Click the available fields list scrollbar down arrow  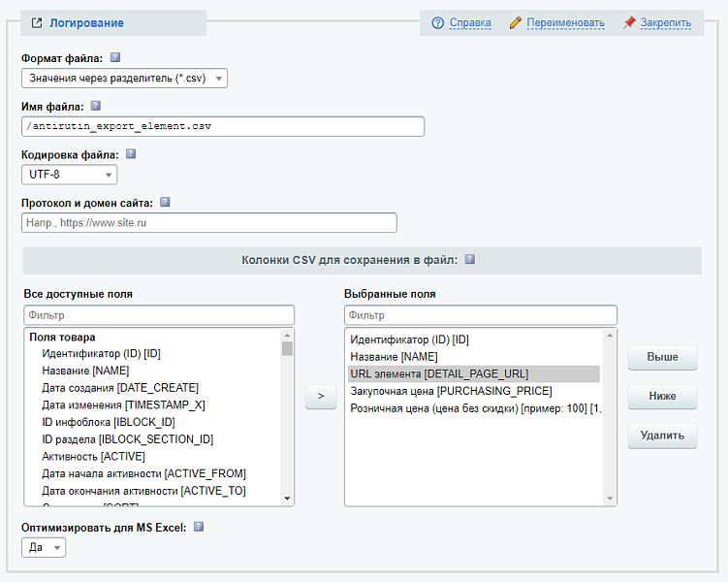[x=287, y=499]
